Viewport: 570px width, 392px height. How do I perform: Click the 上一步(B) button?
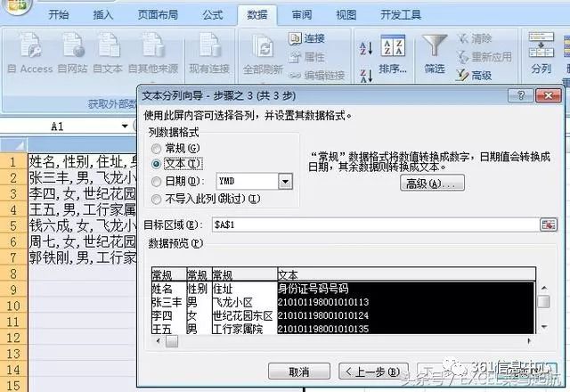pyautogui.click(x=373, y=372)
